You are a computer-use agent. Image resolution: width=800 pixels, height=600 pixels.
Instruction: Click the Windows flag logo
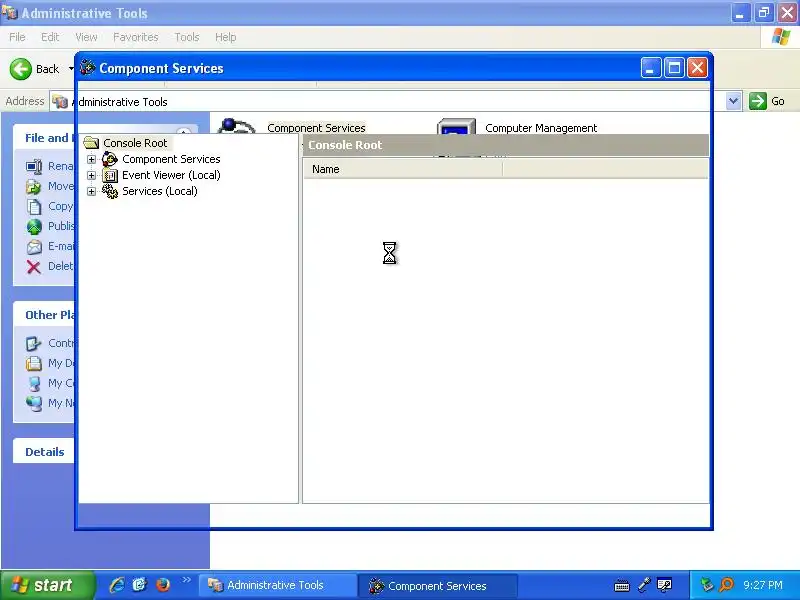781,37
